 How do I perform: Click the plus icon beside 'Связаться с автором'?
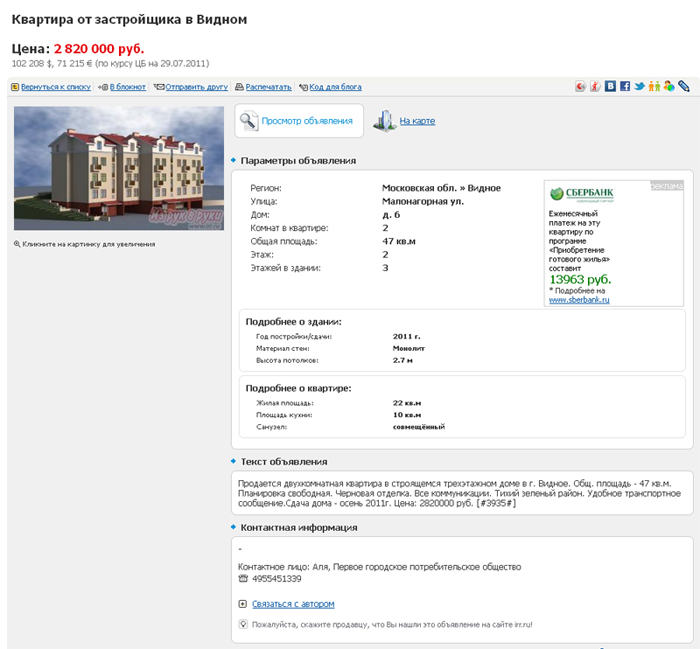coord(242,604)
